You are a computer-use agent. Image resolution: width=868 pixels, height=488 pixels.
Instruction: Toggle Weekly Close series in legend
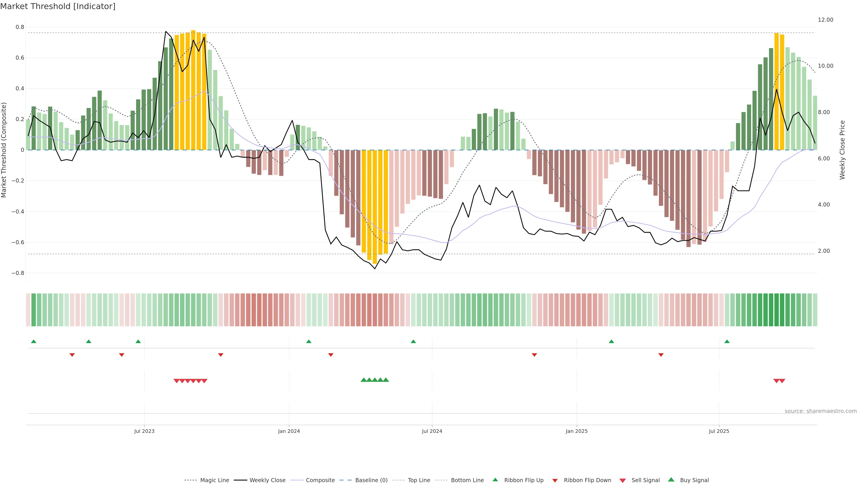267,480
